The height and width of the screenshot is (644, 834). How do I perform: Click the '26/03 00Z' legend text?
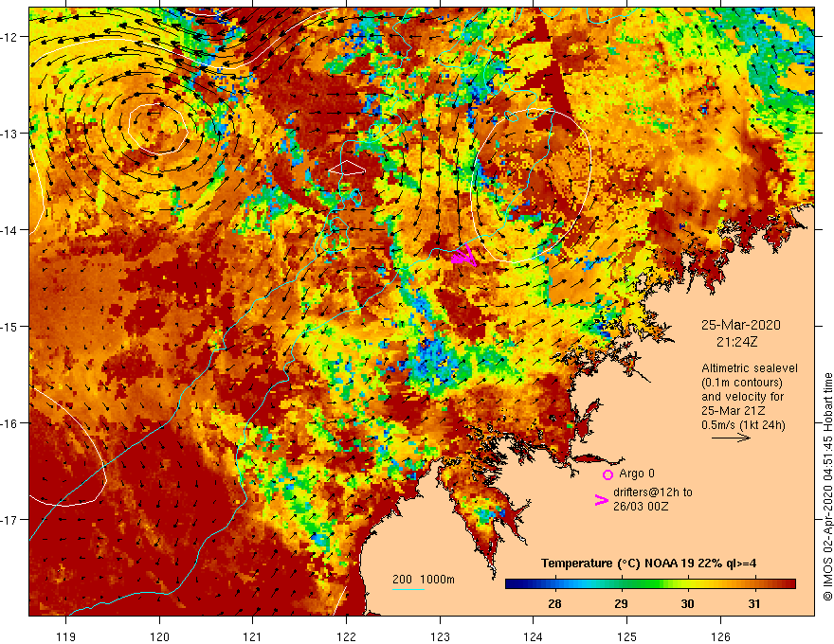coord(641,507)
